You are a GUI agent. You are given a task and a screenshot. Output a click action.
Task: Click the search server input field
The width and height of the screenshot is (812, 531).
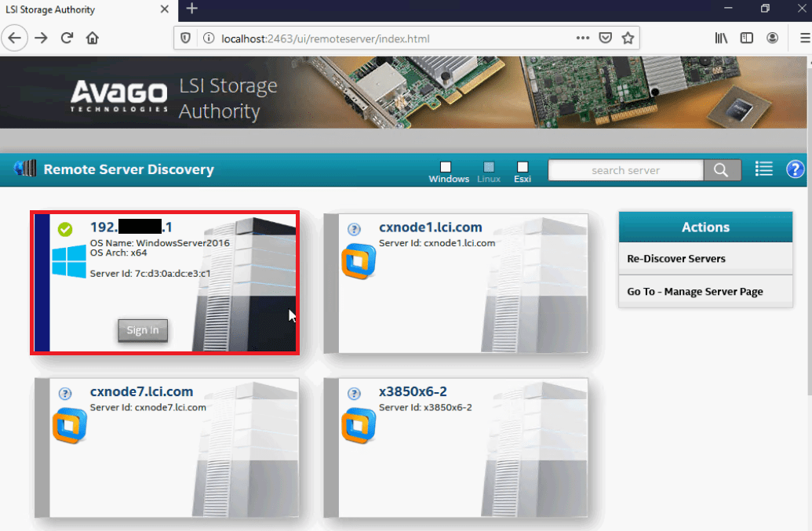click(625, 170)
